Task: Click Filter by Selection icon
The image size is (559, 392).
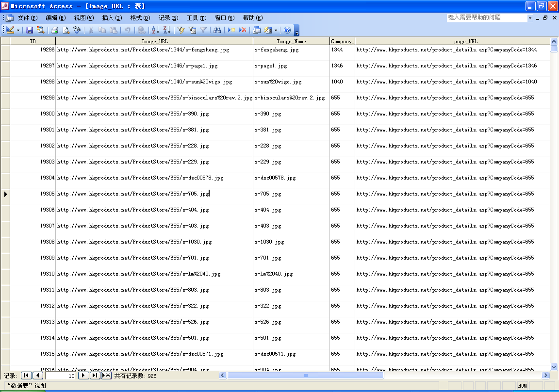Action: [181, 30]
